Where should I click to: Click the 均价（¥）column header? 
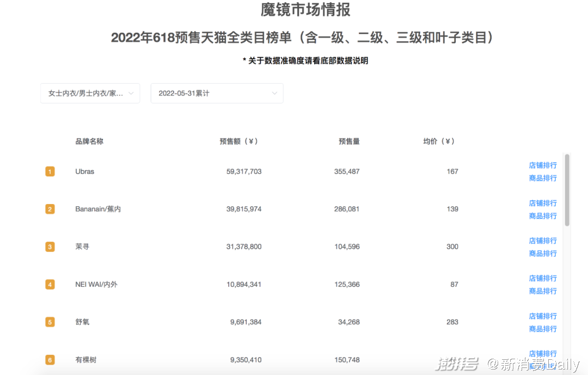[x=439, y=142]
